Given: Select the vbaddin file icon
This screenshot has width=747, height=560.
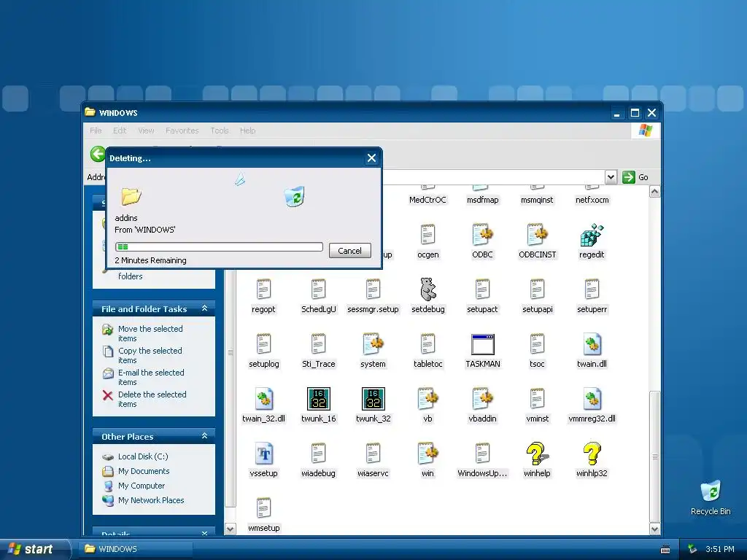Looking at the screenshot, I should pos(482,399).
